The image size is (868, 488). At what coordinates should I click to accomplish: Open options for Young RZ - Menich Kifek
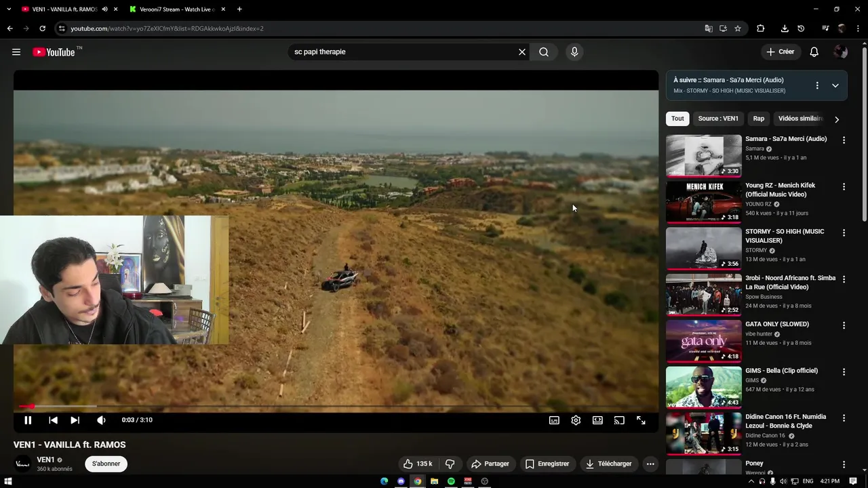point(844,186)
